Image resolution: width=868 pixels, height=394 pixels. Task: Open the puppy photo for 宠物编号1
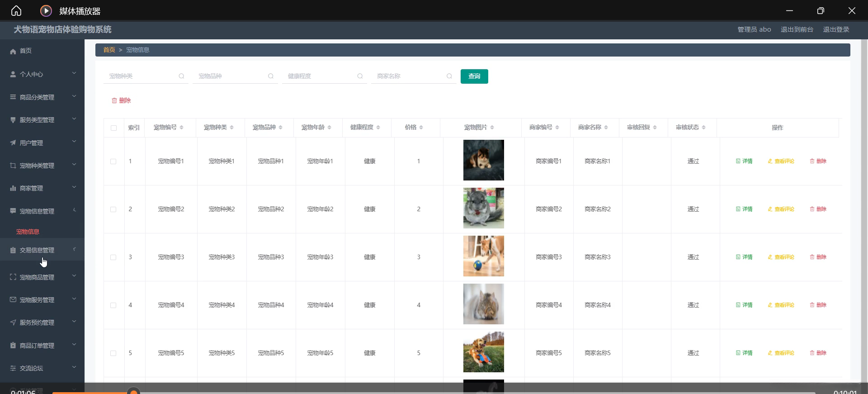(x=484, y=160)
